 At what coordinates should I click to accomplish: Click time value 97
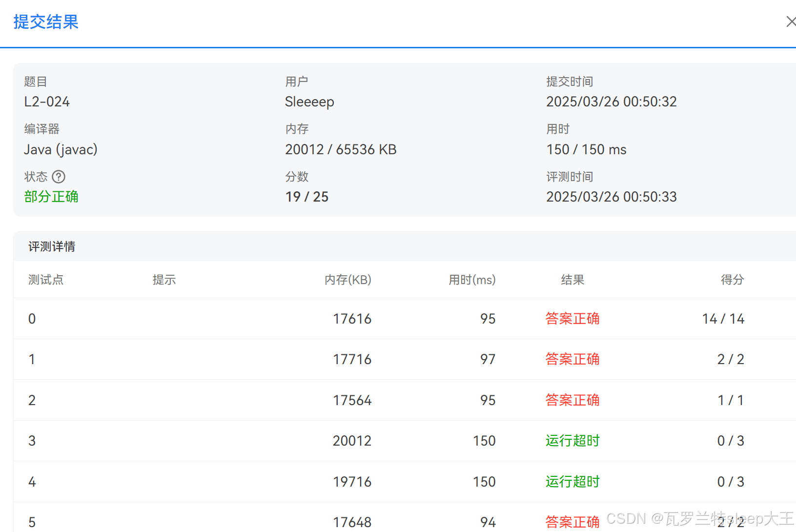488,359
